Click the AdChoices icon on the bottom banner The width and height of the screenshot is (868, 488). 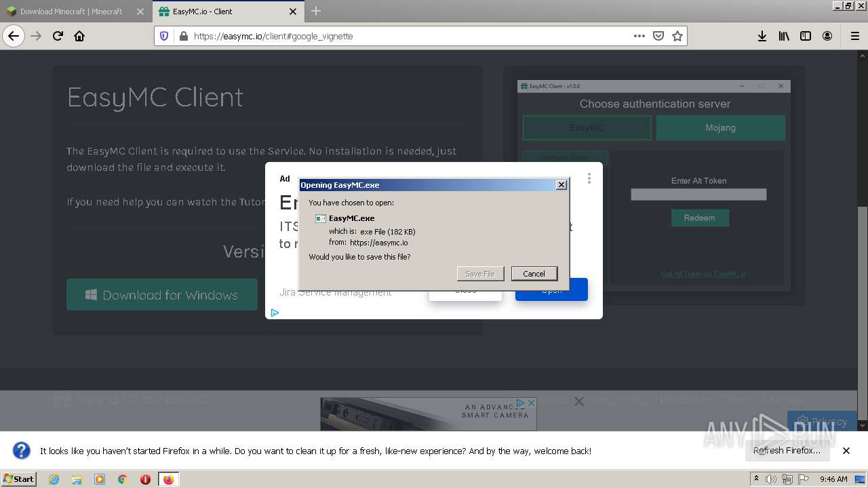pos(520,403)
